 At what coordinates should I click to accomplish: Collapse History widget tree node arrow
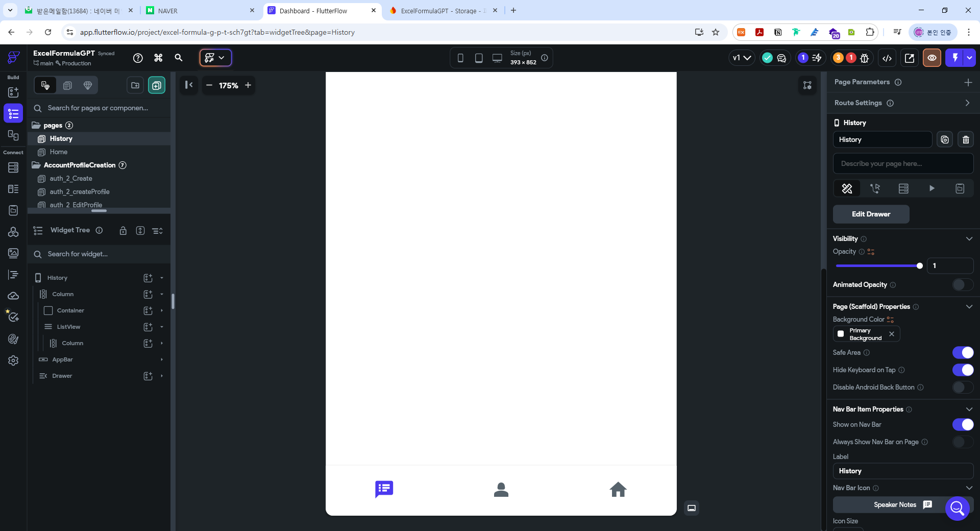pos(162,278)
